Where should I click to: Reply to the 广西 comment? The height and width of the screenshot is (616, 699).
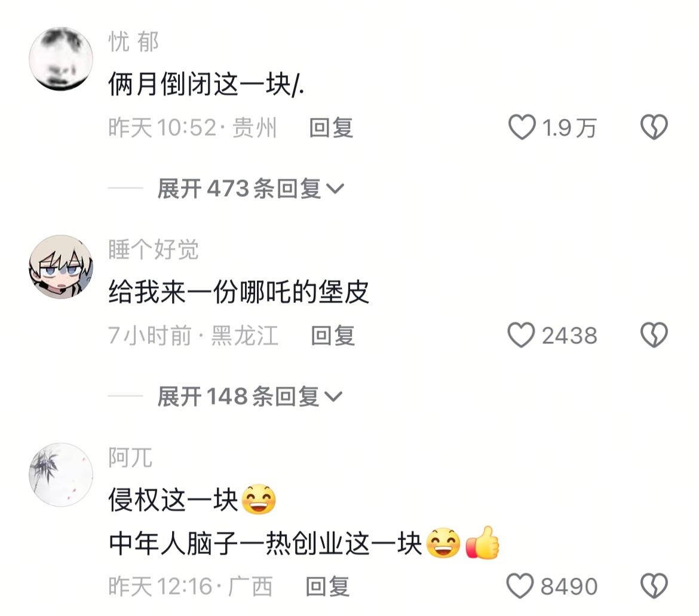[327, 586]
